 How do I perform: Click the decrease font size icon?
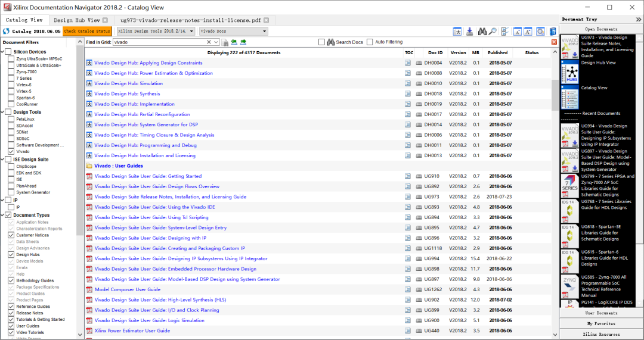(x=518, y=31)
